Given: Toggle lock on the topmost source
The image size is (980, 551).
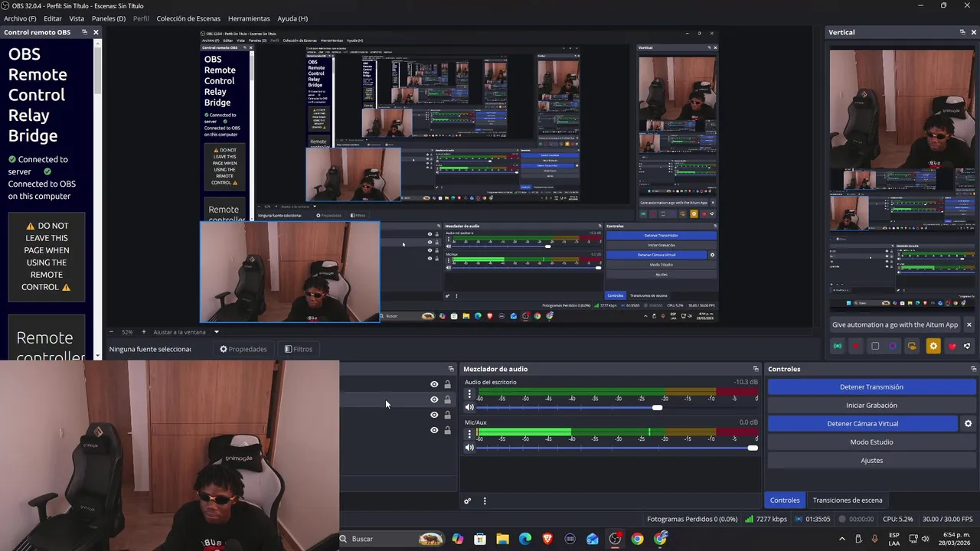Looking at the screenshot, I should coord(447,384).
